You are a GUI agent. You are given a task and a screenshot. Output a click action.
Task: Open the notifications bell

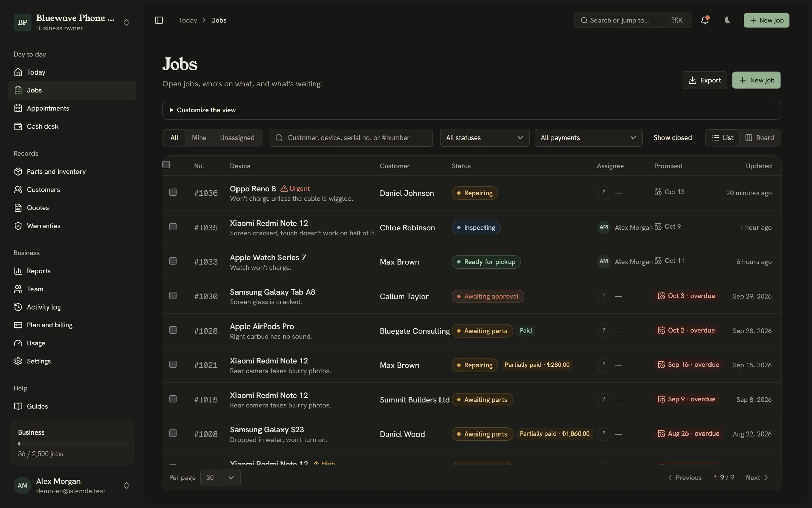(705, 20)
